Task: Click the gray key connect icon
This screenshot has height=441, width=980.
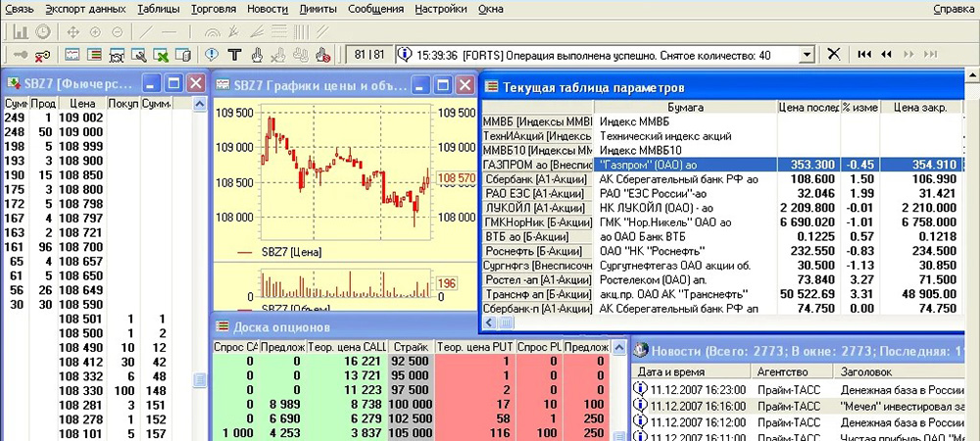Action: click(21, 54)
